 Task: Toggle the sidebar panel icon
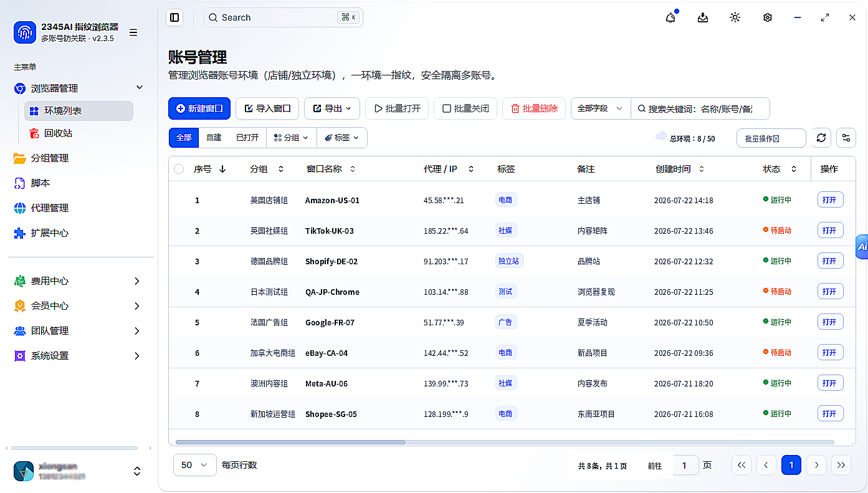click(x=174, y=17)
